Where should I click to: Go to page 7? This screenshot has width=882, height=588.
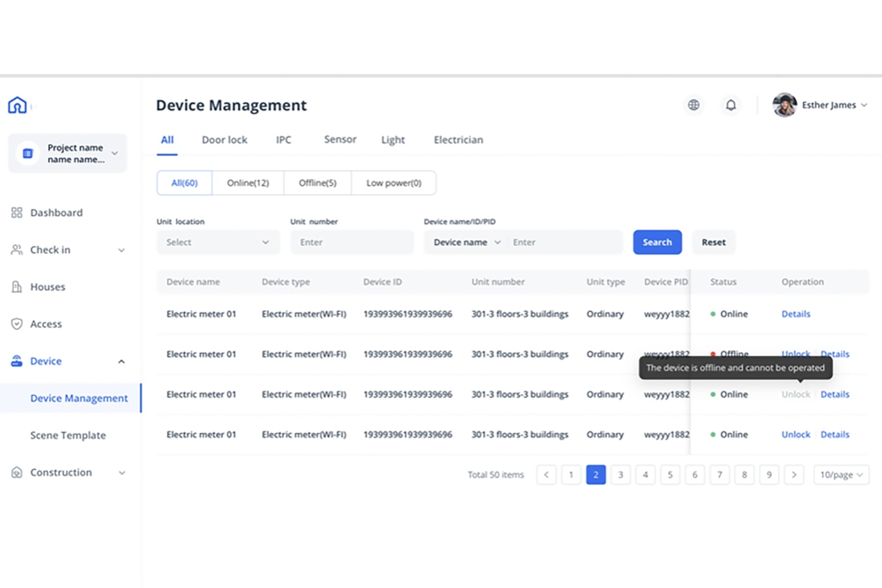point(719,474)
